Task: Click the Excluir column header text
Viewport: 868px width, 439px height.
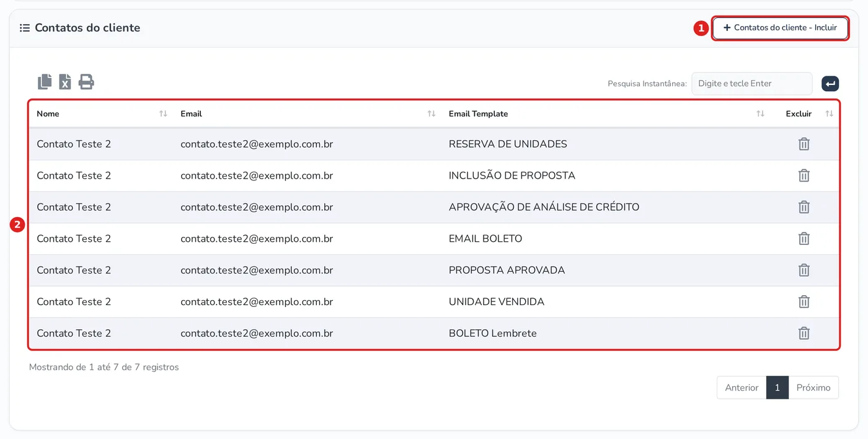Action: [799, 113]
